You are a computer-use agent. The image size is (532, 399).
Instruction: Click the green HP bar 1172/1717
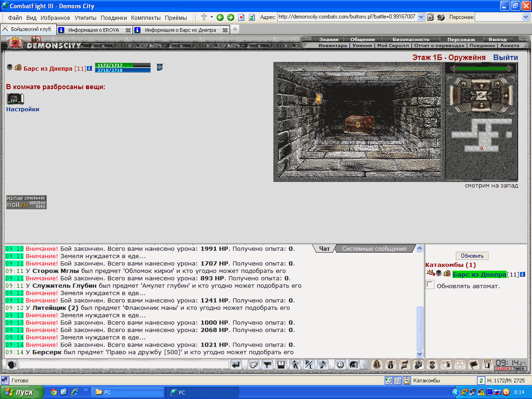(123, 65)
